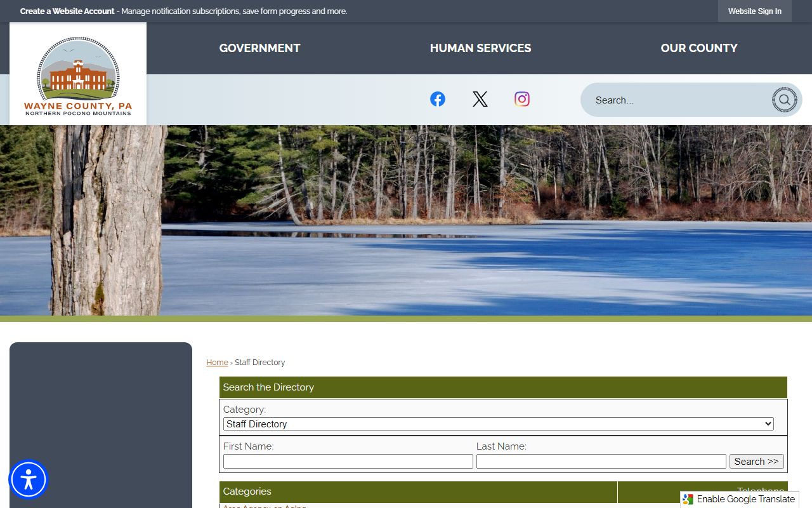This screenshot has height=508, width=812.
Task: Focus the Last Name input field
Action: 601,462
